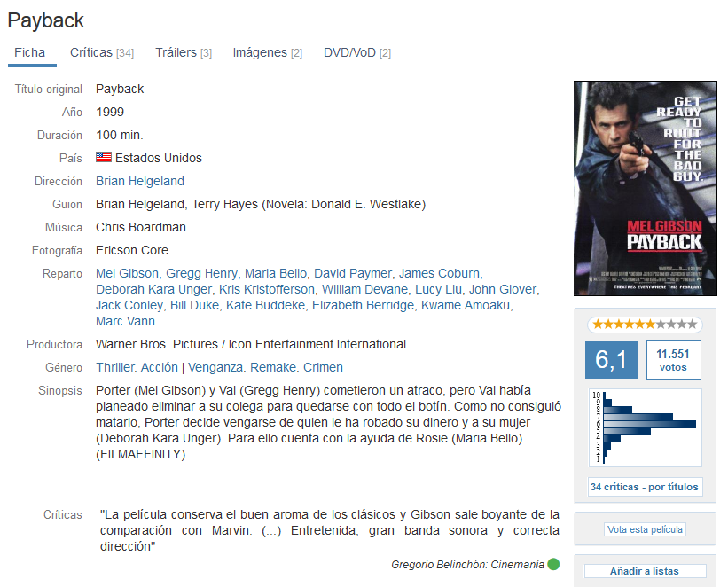The image size is (728, 587).
Task: Click the Mel Gibson cast link
Action: click(127, 273)
